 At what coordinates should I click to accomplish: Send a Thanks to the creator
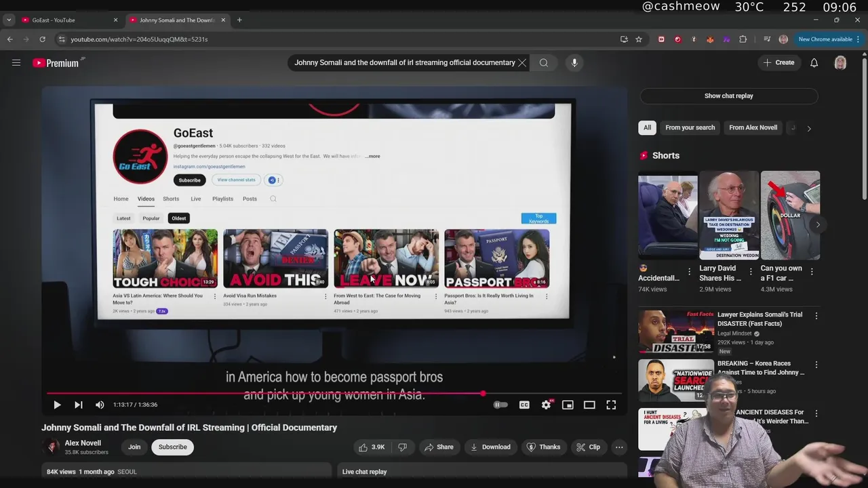pos(543,447)
